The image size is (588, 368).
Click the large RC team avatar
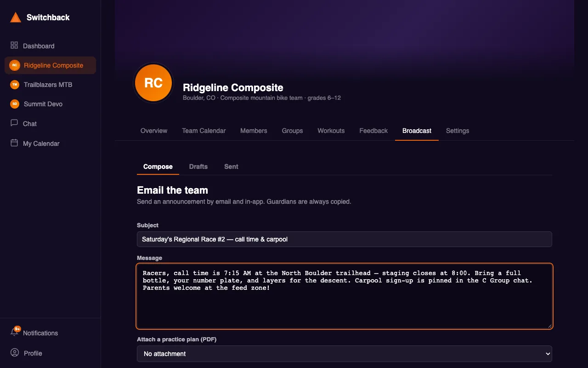pyautogui.click(x=153, y=83)
